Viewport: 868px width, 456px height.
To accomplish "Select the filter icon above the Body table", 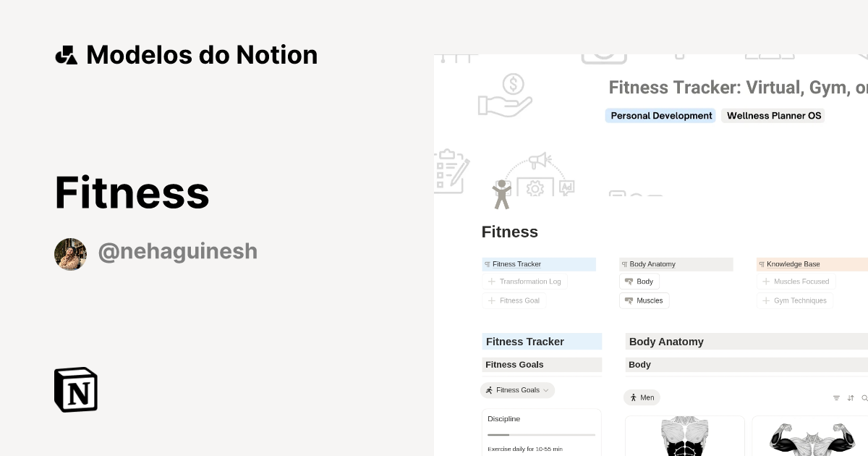I will 835,397.
